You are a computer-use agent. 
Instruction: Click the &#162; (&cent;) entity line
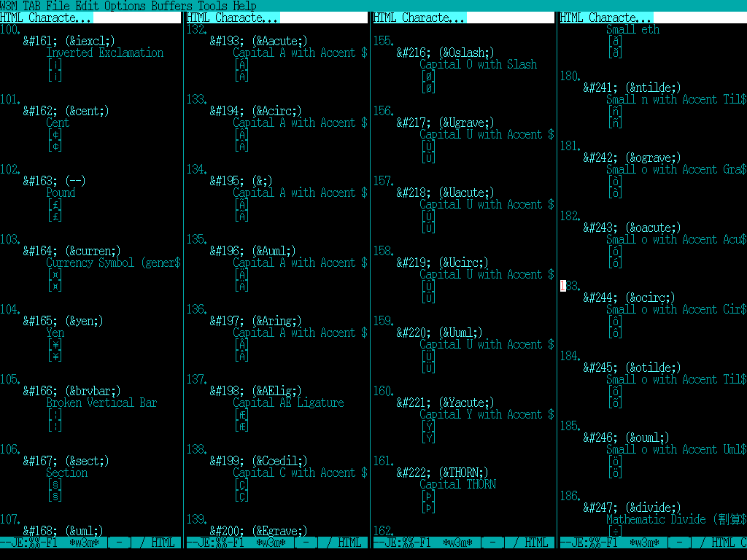(x=66, y=111)
